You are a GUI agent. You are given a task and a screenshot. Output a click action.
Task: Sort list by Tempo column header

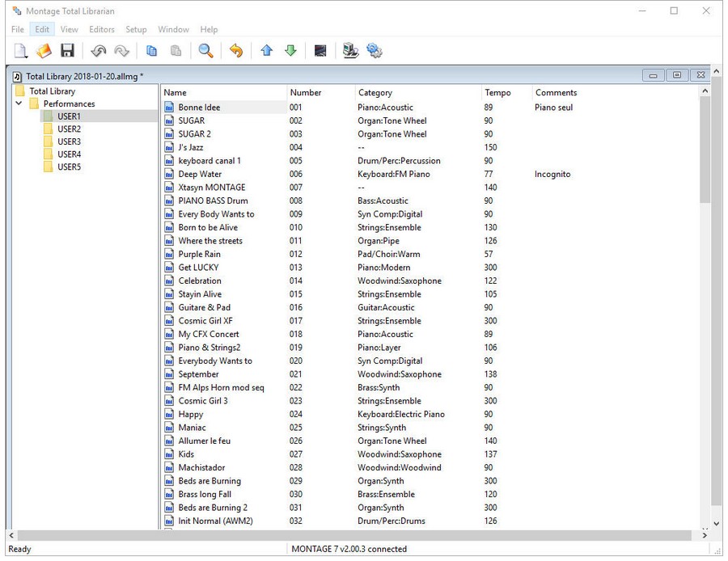(x=497, y=93)
